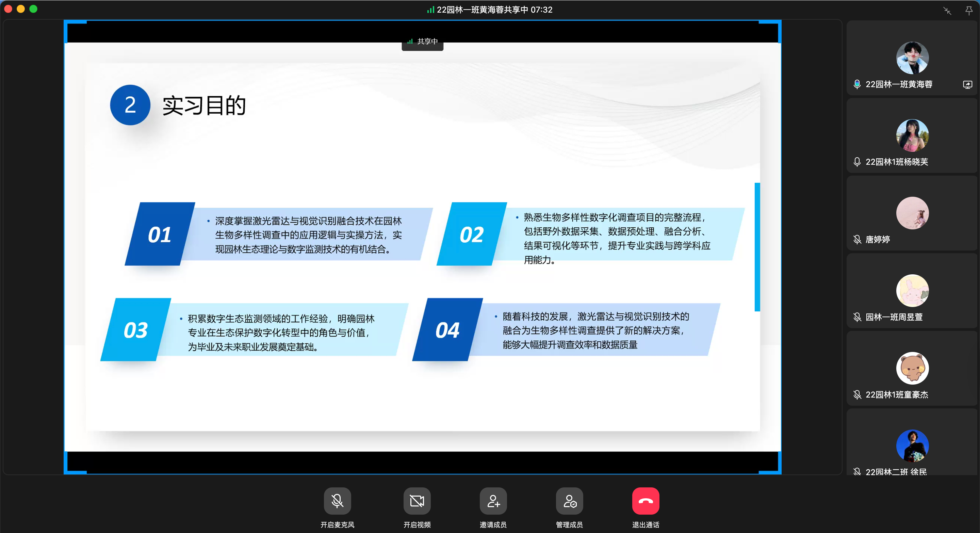Click the shrink window arrows icon

click(947, 11)
